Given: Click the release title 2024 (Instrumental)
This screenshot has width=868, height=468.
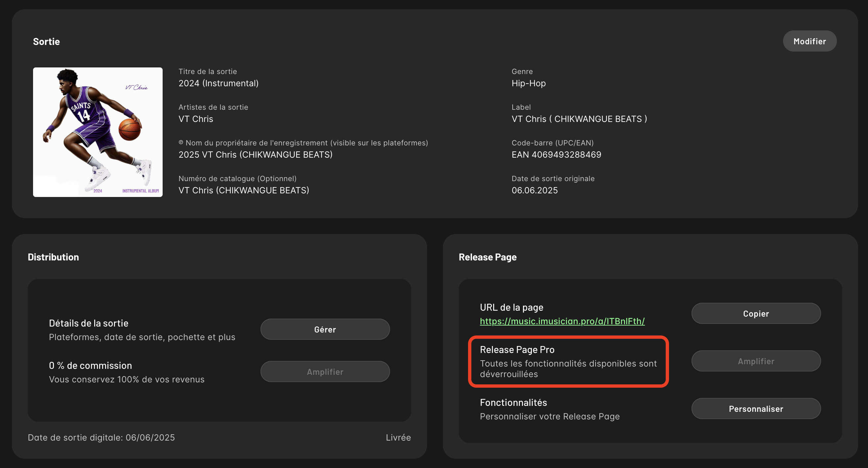Looking at the screenshot, I should (218, 83).
